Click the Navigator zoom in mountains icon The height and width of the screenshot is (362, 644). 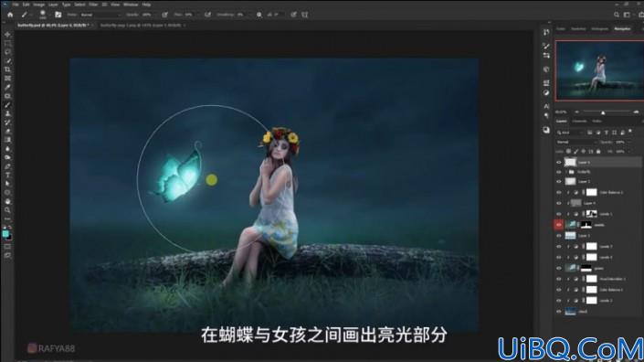(x=636, y=112)
